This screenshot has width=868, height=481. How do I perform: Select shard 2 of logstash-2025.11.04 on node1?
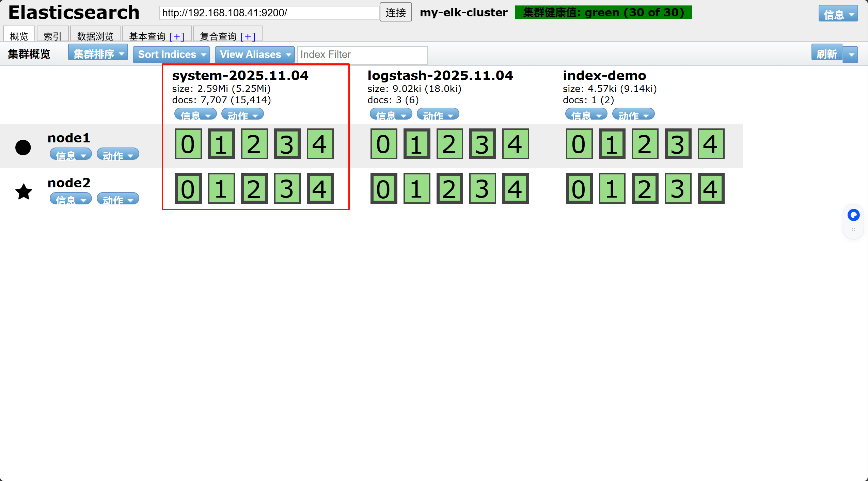coord(450,144)
